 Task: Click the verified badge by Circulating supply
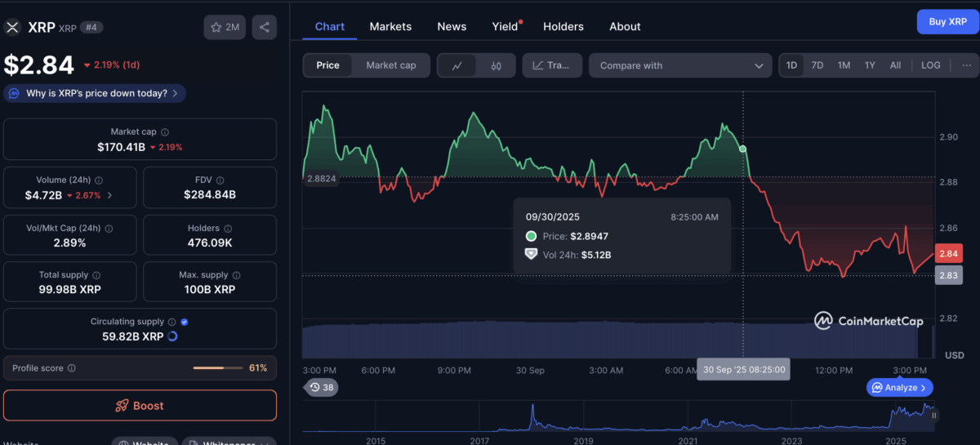point(184,322)
